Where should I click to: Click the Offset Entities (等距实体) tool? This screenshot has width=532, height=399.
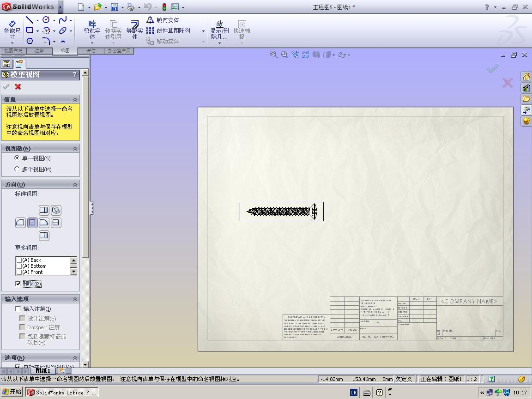(135, 30)
